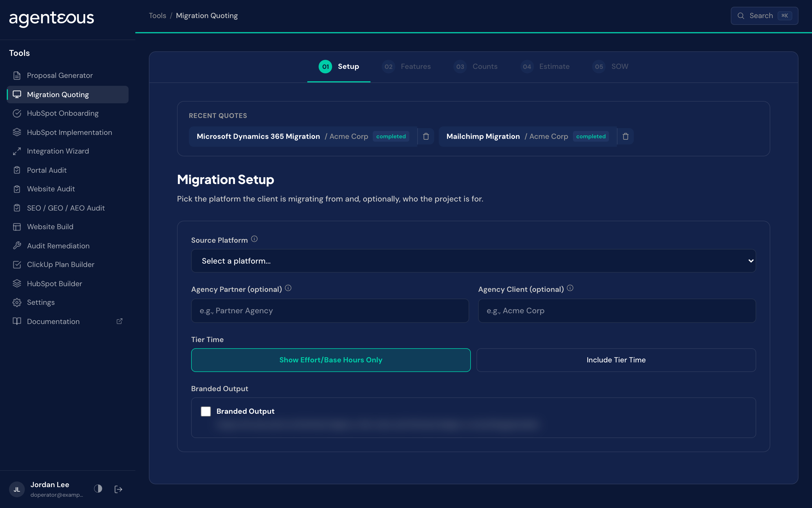Go to the 02 Features step tab

[406, 67]
